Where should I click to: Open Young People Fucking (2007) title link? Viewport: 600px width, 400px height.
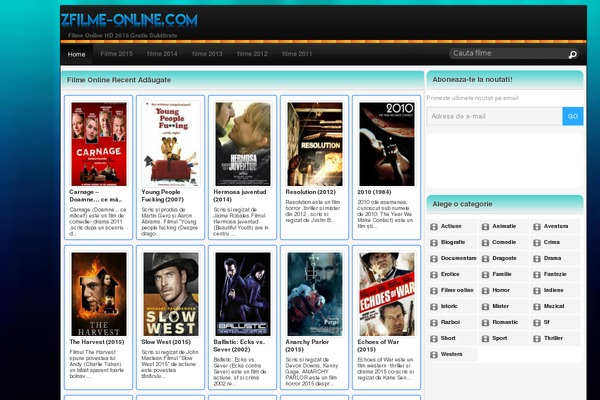(163, 196)
